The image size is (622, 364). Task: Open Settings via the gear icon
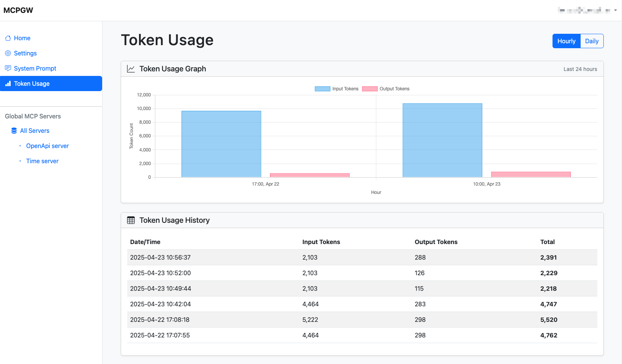click(x=8, y=53)
